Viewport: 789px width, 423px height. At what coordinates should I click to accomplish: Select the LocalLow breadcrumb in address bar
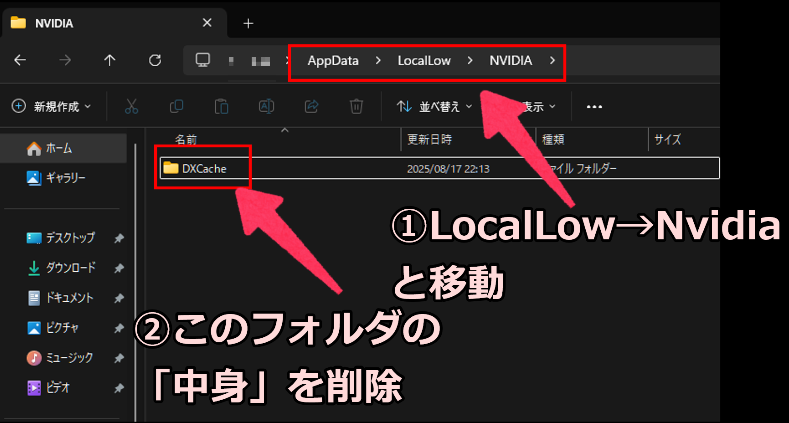coord(424,61)
